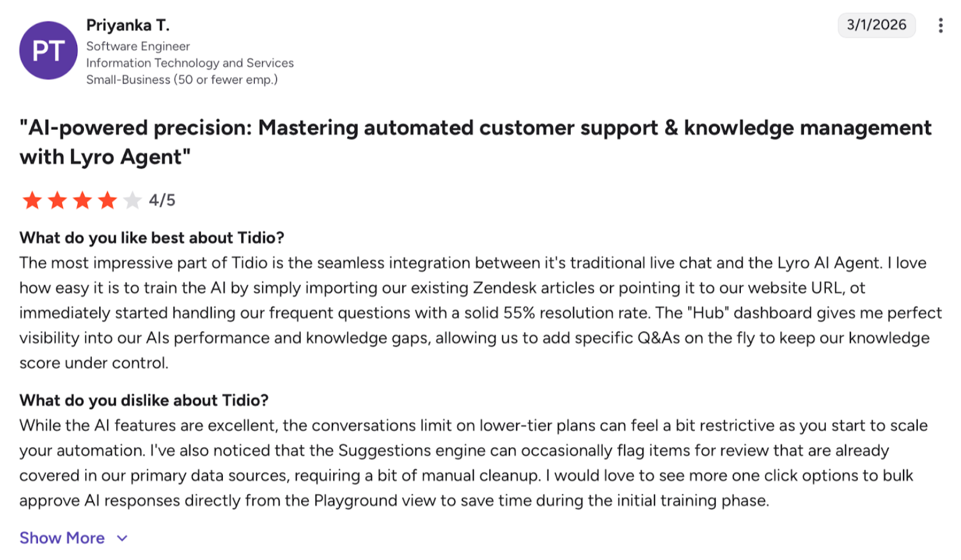Click the chevron beside Show More

pos(122,538)
